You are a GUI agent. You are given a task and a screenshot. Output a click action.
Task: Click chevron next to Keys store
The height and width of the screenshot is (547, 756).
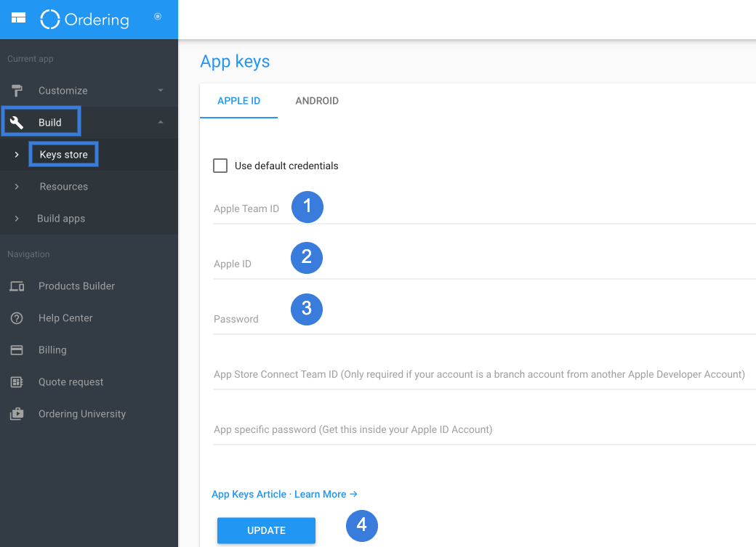tap(17, 155)
